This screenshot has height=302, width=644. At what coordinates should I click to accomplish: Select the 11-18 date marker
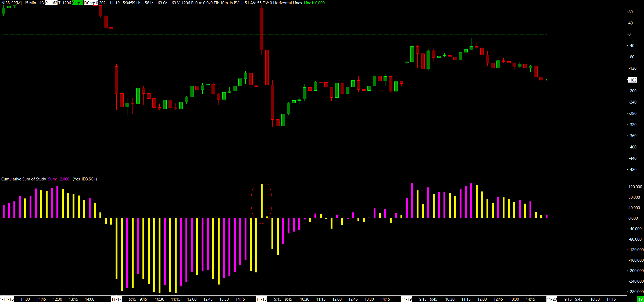[x=261, y=299]
